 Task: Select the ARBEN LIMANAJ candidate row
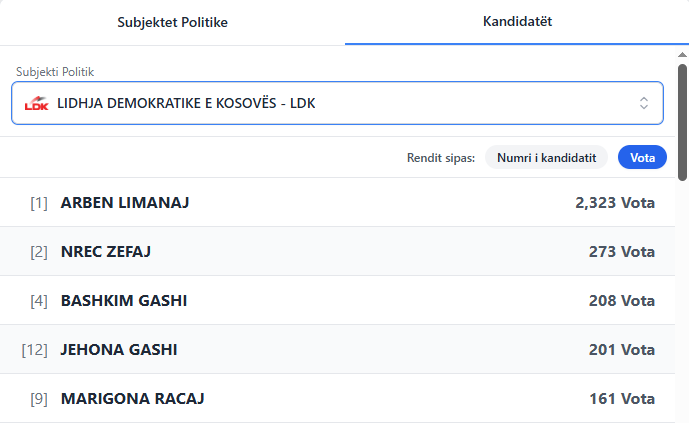point(125,203)
